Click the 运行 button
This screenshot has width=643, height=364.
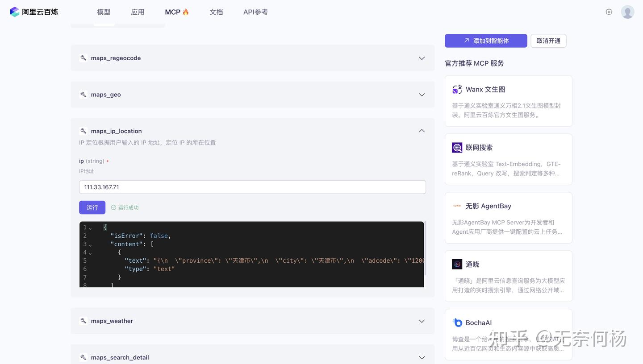[92, 207]
